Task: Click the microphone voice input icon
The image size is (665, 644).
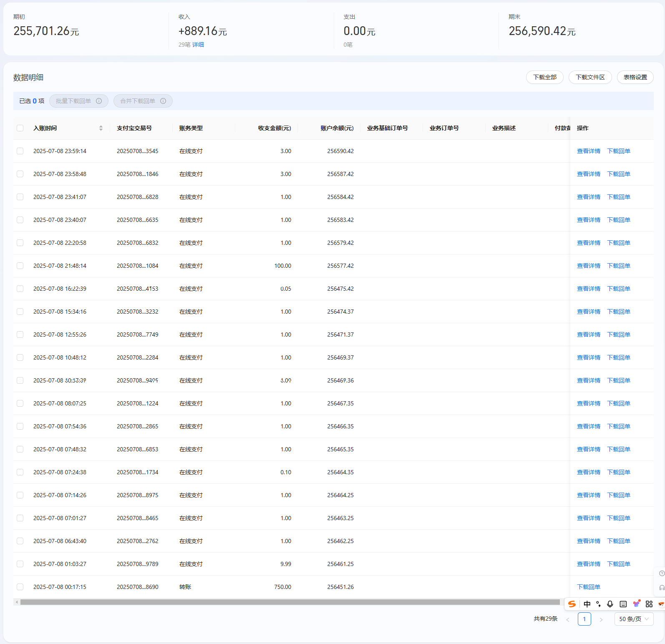Action: tap(610, 604)
